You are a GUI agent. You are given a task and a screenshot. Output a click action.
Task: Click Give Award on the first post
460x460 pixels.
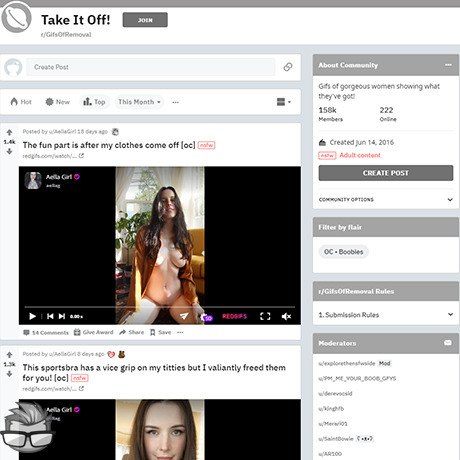tap(93, 332)
